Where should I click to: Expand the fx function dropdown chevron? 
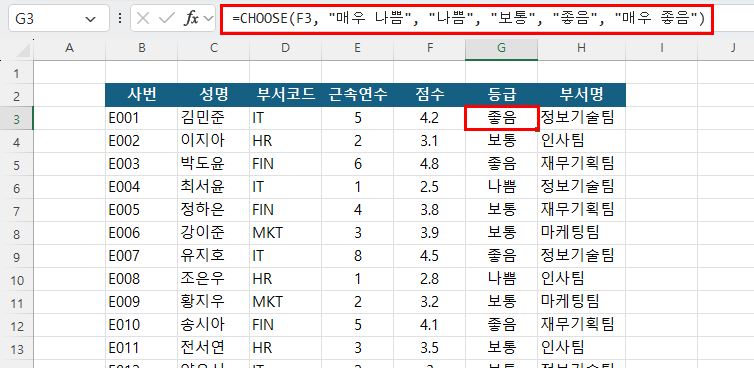click(208, 19)
